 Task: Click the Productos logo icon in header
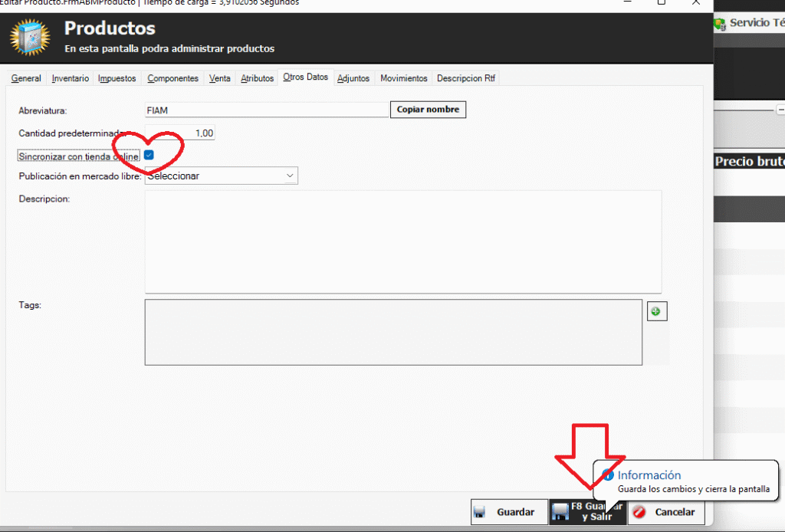pyautogui.click(x=29, y=38)
